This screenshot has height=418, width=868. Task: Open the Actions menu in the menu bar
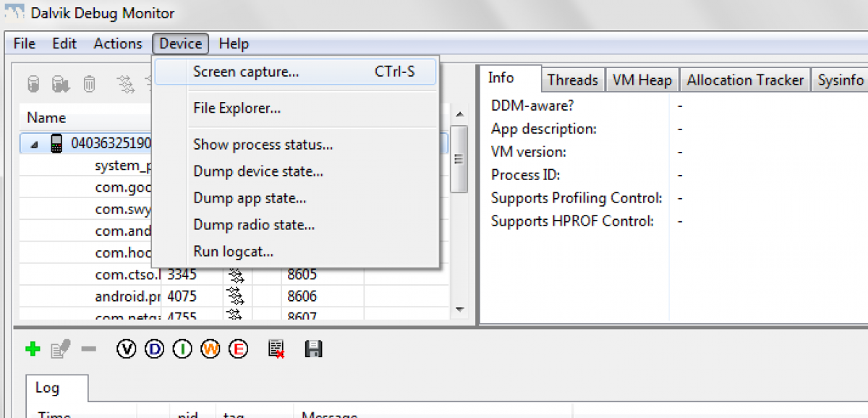click(x=118, y=43)
